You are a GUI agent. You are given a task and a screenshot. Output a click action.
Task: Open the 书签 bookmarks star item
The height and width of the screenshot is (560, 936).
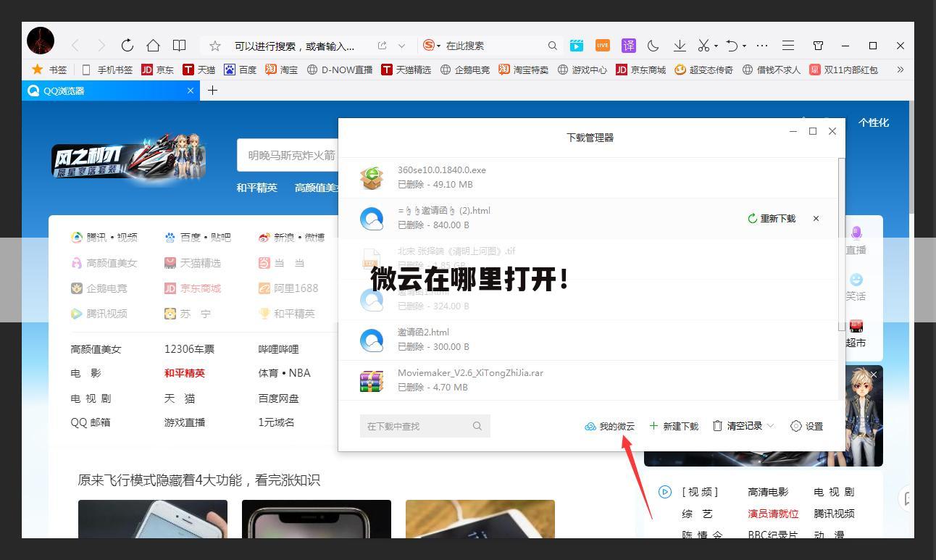click(x=49, y=70)
